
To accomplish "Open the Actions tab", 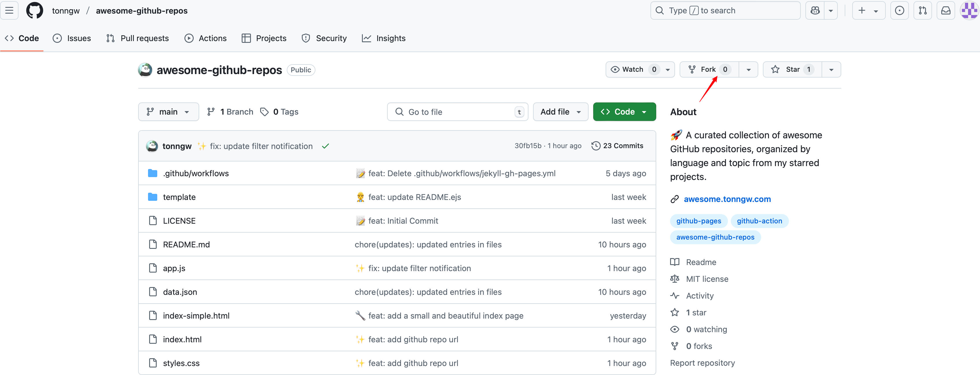I will 206,38.
